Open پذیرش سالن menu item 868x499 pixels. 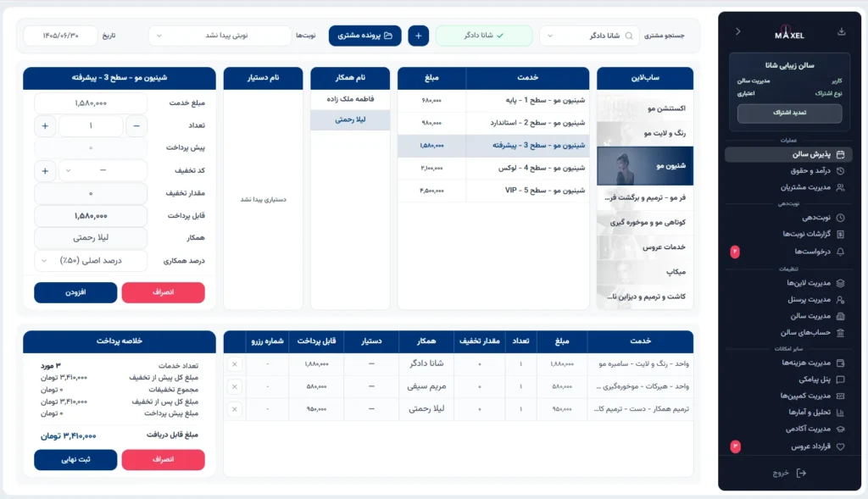click(x=787, y=154)
